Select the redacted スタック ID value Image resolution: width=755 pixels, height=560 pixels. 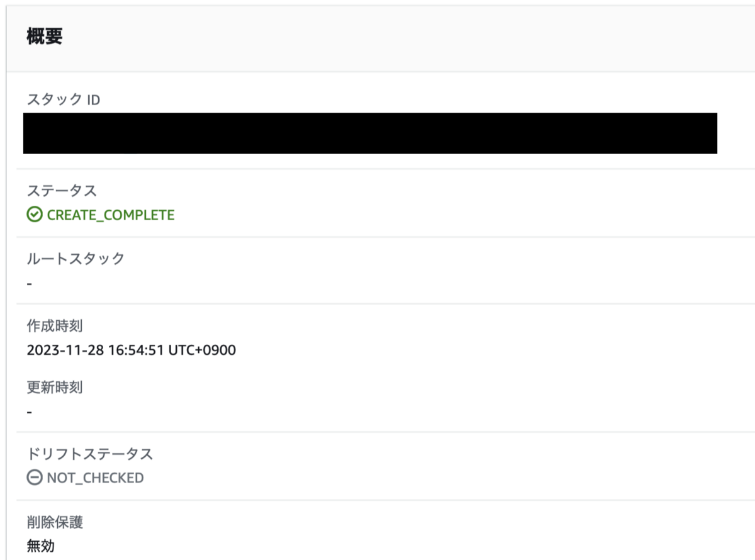[x=371, y=133]
